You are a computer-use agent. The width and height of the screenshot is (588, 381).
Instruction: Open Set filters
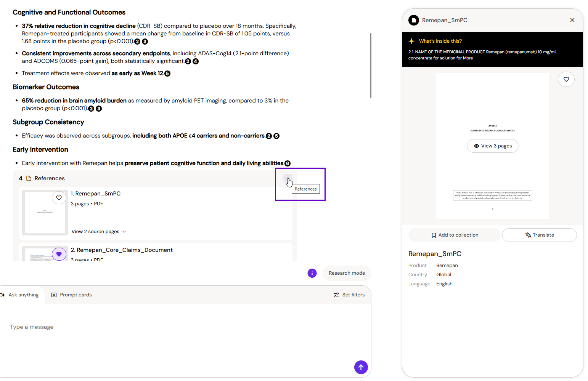(x=349, y=295)
